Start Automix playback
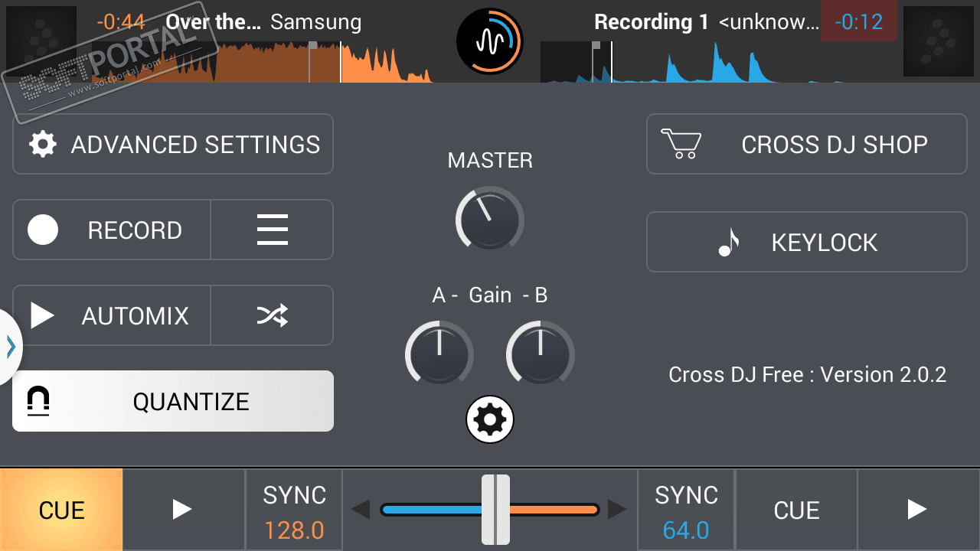Image resolution: width=980 pixels, height=551 pixels. point(112,316)
